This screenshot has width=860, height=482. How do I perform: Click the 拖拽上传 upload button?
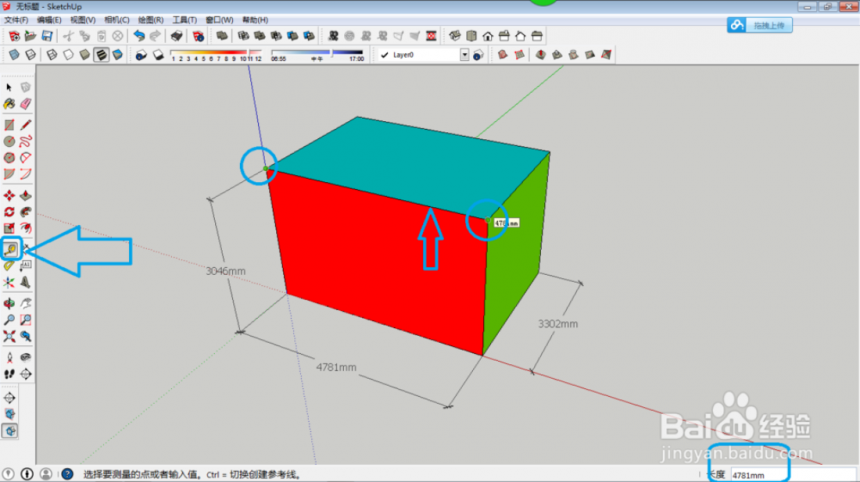coord(760,25)
